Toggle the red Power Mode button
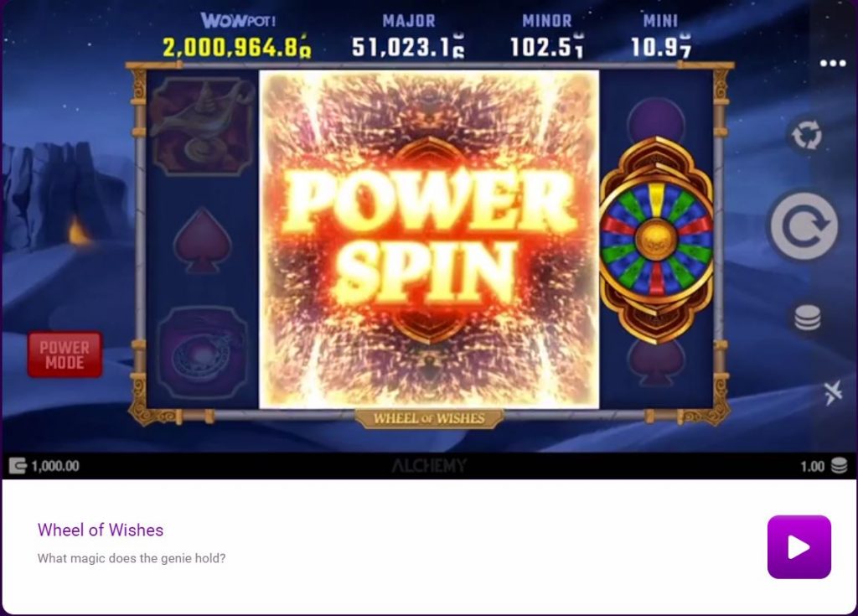858x616 pixels. (65, 355)
